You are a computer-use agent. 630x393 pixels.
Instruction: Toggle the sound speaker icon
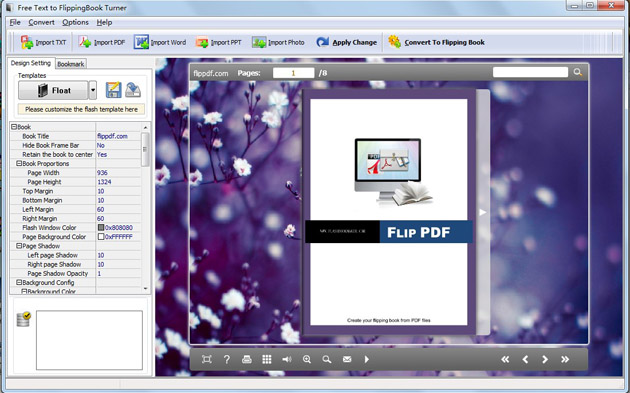pos(287,359)
